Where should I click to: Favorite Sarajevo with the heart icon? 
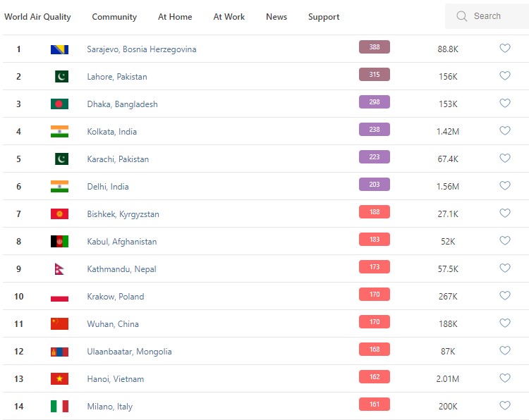(x=505, y=49)
